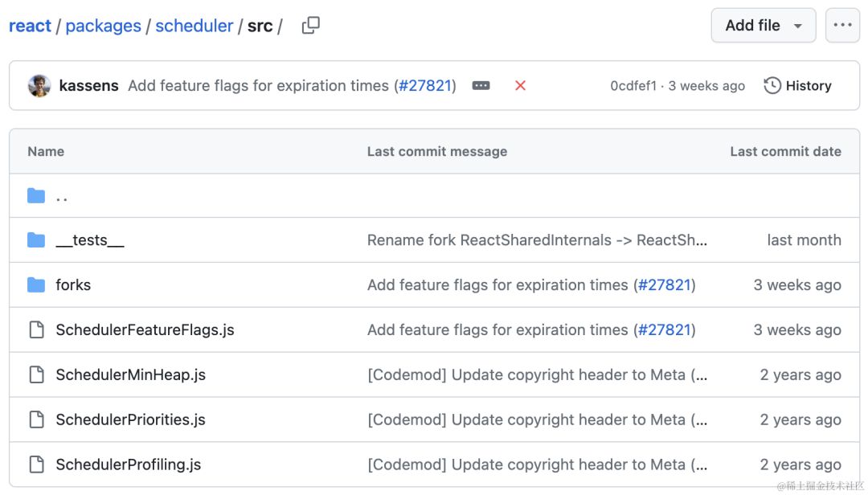Image resolution: width=868 pixels, height=495 pixels.
Task: Expand commit message ellipsis button
Action: [x=481, y=86]
